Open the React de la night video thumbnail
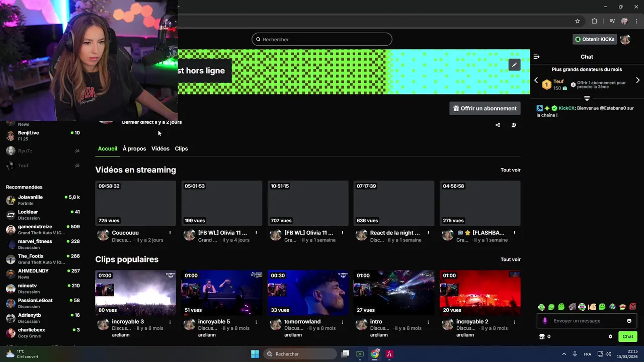This screenshot has width=644, height=362. (394, 203)
